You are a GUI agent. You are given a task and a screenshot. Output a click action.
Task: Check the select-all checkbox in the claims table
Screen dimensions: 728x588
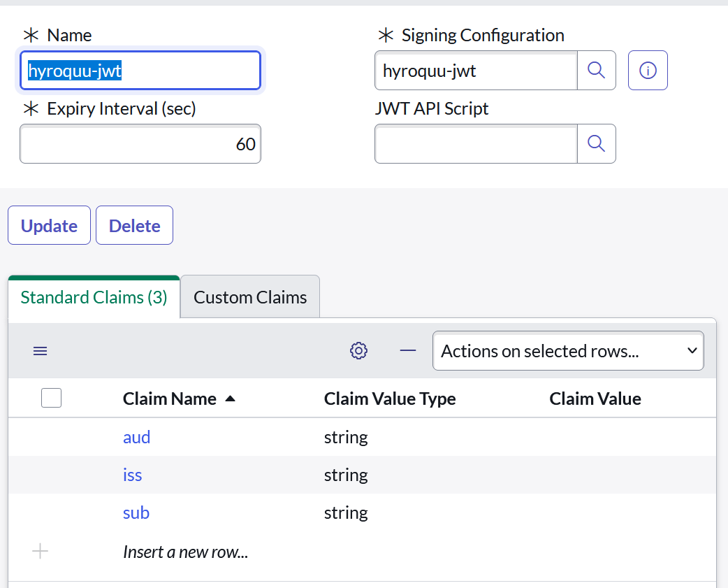51,397
